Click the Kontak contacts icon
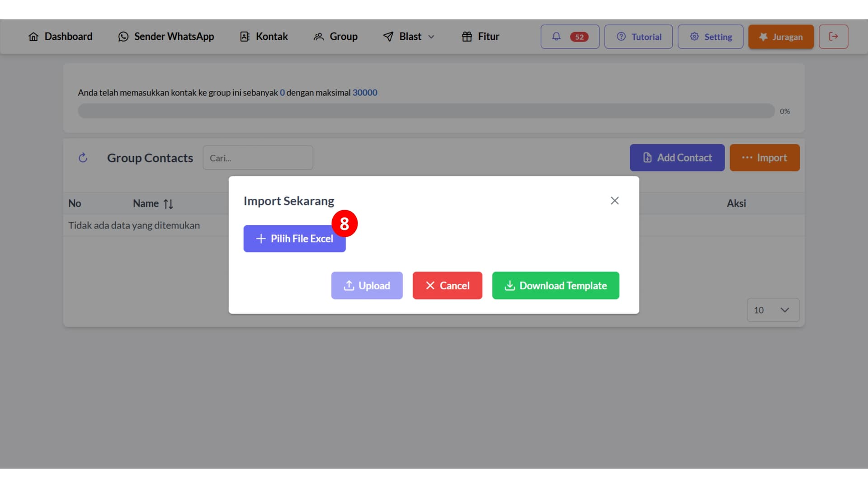This screenshot has width=868, height=488. 244,36
